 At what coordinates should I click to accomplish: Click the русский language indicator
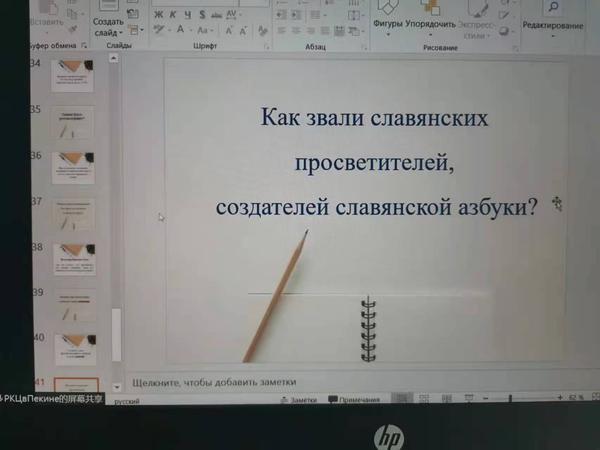[127, 398]
